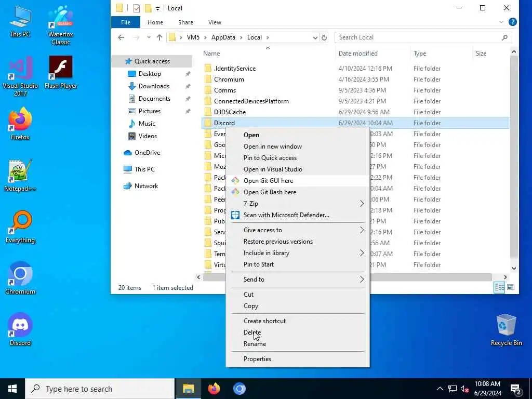Expand the ribbon chevron
The width and height of the screenshot is (532, 399).
tap(501, 22)
